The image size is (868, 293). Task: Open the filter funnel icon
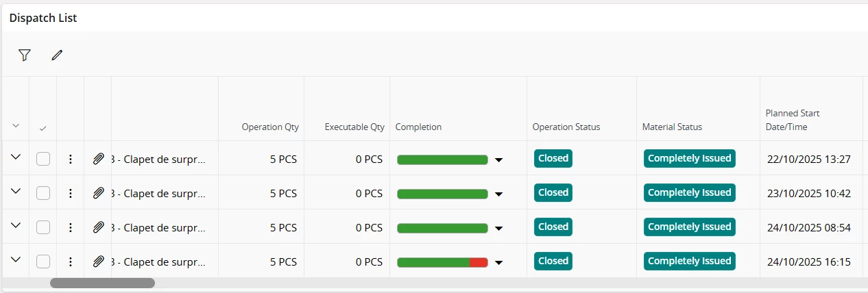tap(25, 55)
